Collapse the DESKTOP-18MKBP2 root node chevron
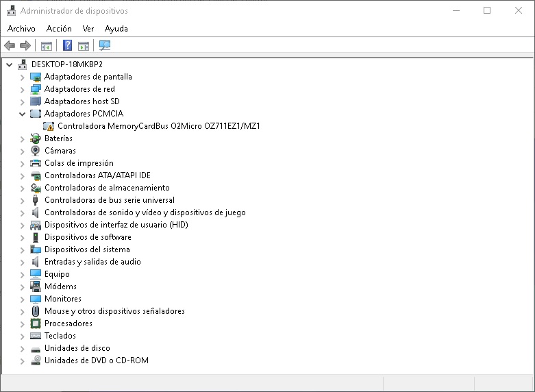The height and width of the screenshot is (392, 535). pyautogui.click(x=9, y=64)
